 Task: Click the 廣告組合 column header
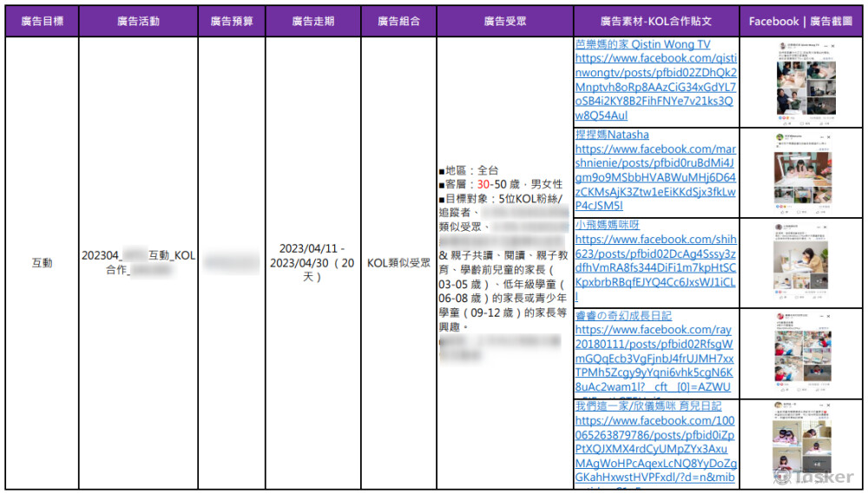(398, 21)
